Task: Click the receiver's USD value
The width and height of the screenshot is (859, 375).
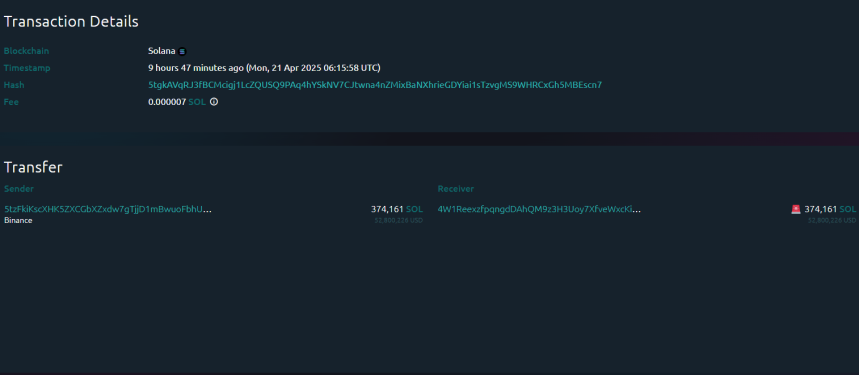Action: tap(832, 220)
